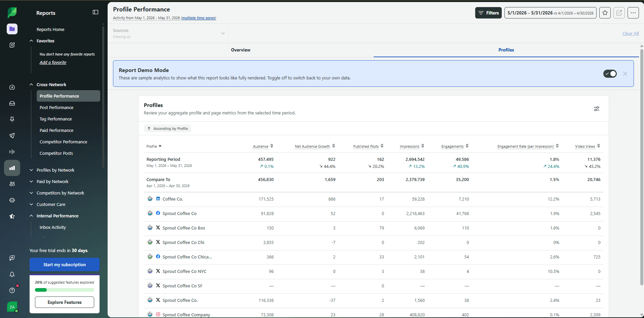Screen dimensions: 644x318
Task: Click the pin icon in left rail
Action: point(12,119)
